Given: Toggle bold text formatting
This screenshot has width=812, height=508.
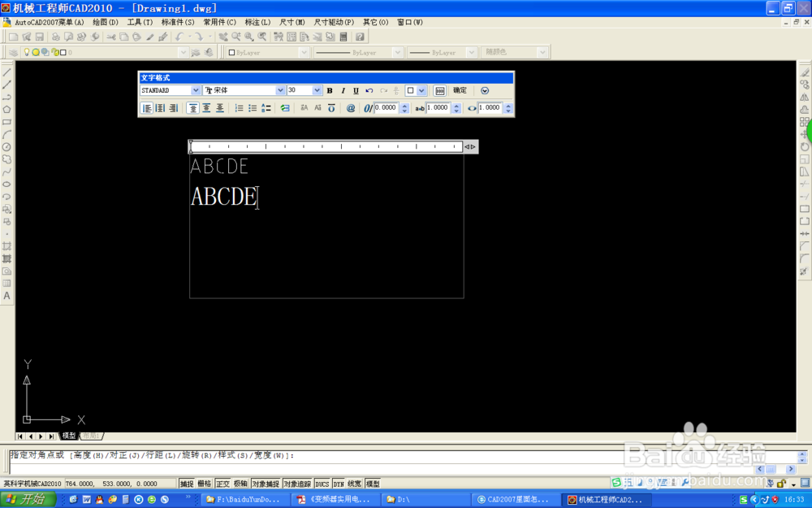Looking at the screenshot, I should pos(330,90).
